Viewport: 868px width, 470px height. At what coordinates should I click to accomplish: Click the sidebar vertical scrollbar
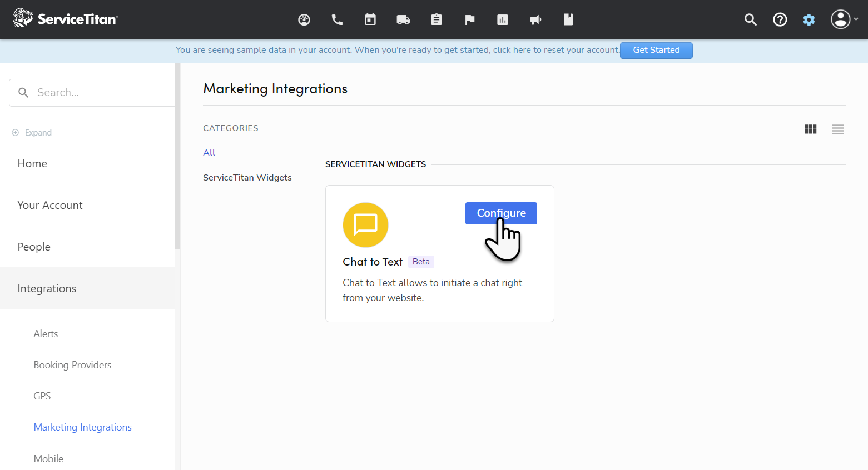tap(177, 156)
